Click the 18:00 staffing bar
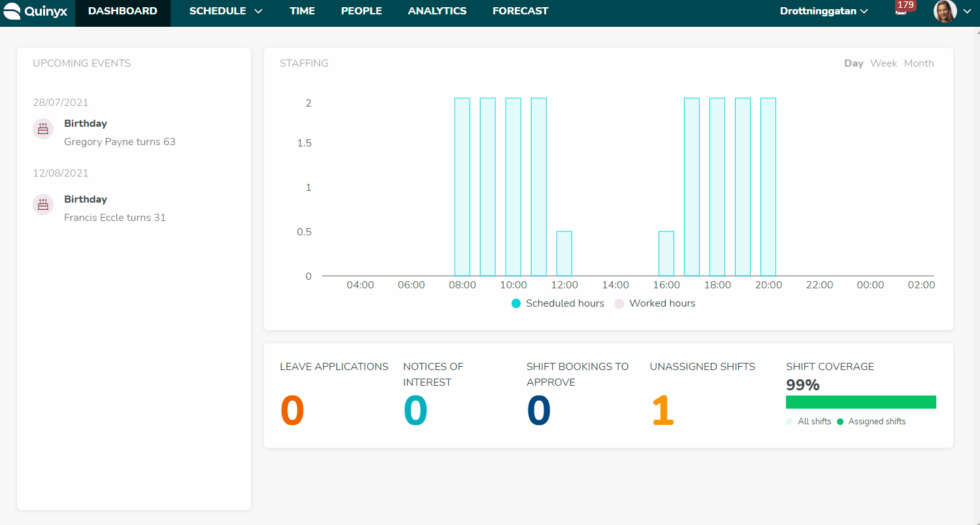Image resolution: width=980 pixels, height=525 pixels. tap(717, 187)
